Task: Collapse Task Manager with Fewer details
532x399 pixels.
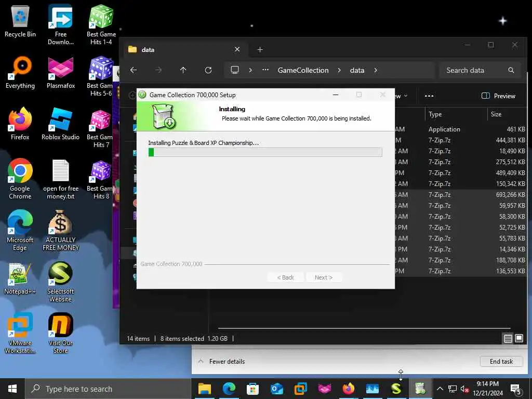Action: pyautogui.click(x=221, y=362)
